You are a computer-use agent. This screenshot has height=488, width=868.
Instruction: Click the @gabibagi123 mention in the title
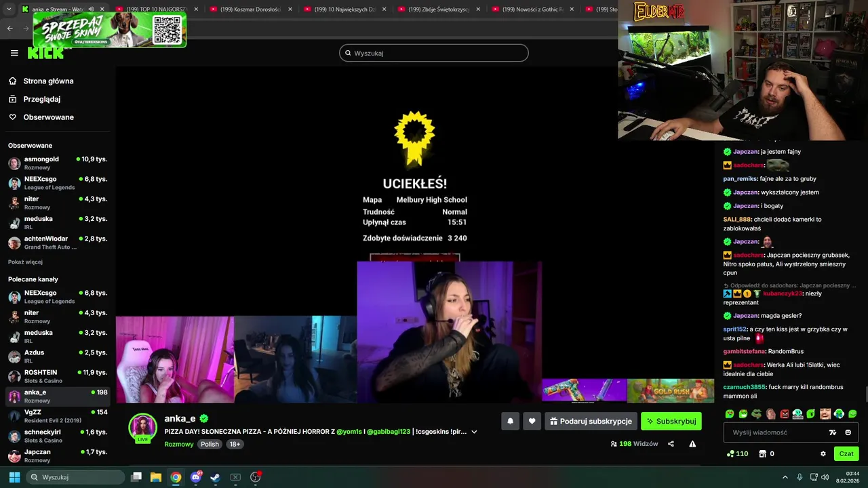pyautogui.click(x=389, y=431)
